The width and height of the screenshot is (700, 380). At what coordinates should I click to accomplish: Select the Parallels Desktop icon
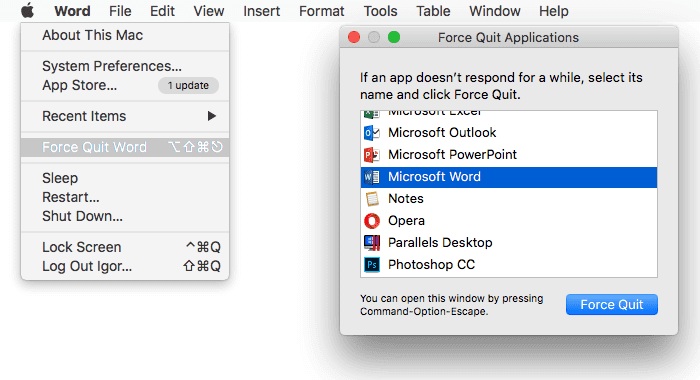[x=371, y=242]
